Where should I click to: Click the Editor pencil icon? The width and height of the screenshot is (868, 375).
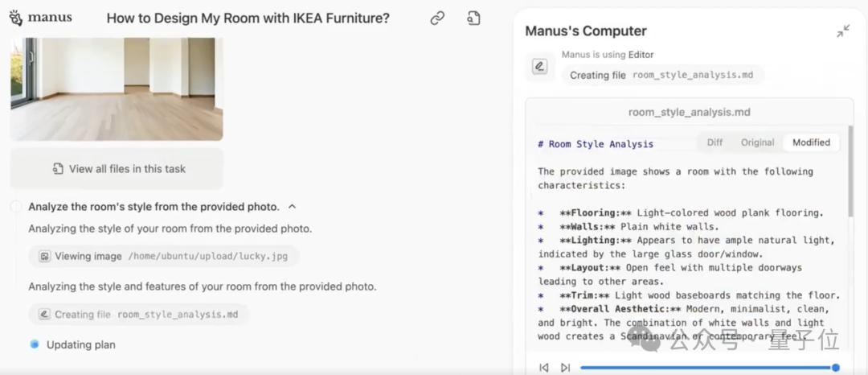pyautogui.click(x=539, y=67)
